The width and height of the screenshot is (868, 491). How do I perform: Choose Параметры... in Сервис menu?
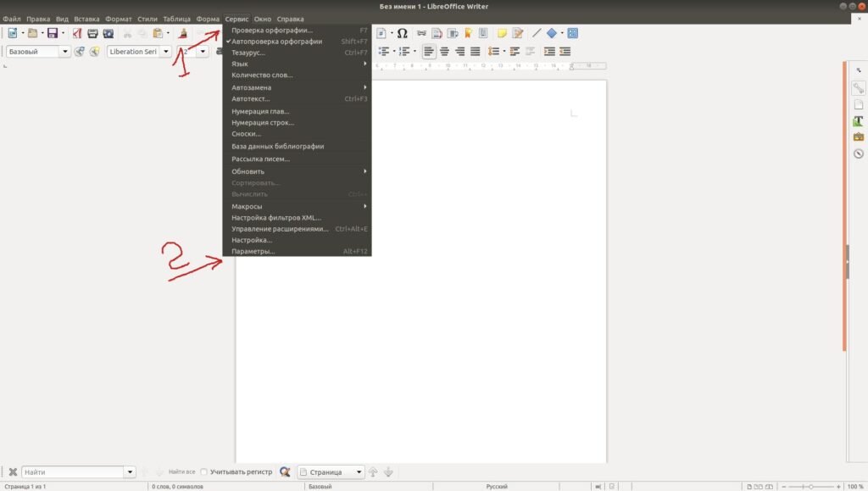point(297,251)
